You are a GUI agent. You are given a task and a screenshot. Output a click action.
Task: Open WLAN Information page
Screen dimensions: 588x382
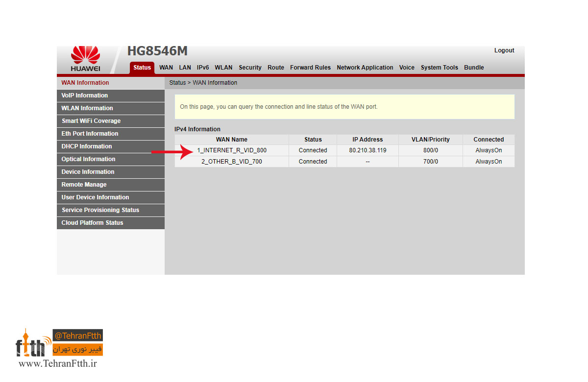(x=111, y=108)
